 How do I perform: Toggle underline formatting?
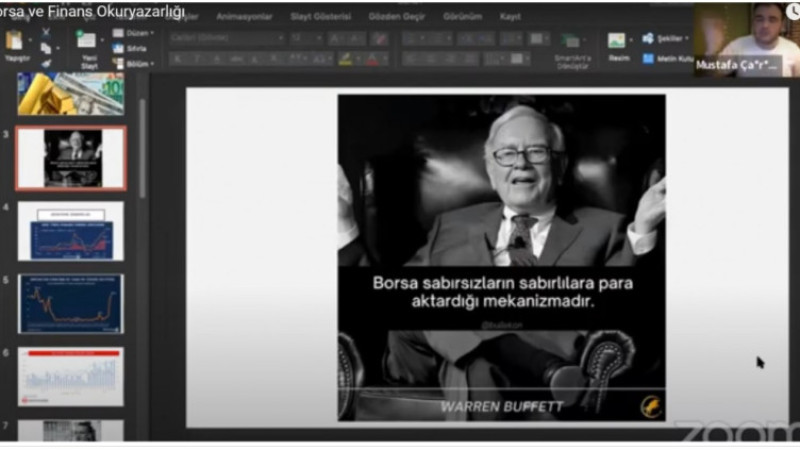(x=217, y=59)
